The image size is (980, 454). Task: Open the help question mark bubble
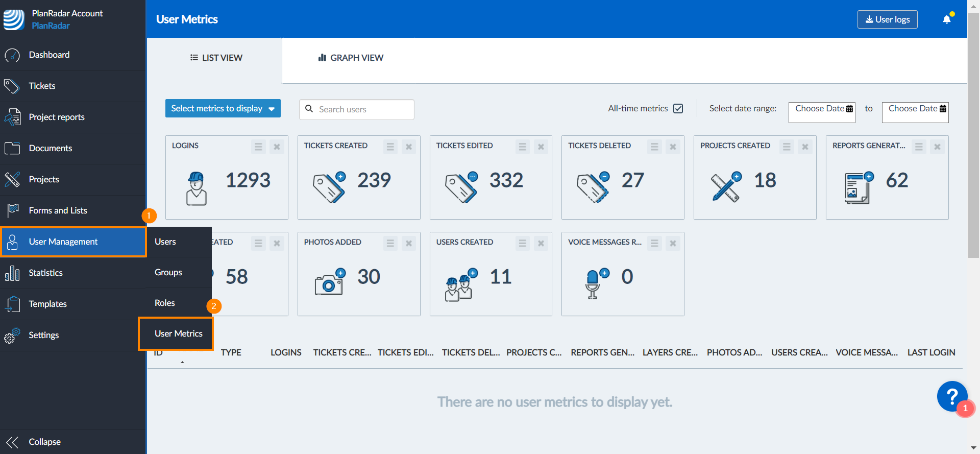pyautogui.click(x=951, y=396)
